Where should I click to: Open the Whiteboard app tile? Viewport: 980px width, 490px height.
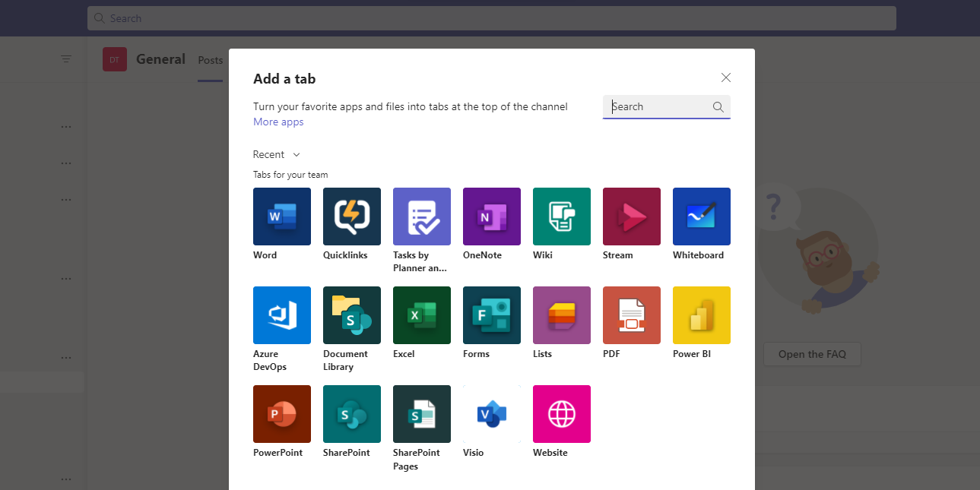702,217
